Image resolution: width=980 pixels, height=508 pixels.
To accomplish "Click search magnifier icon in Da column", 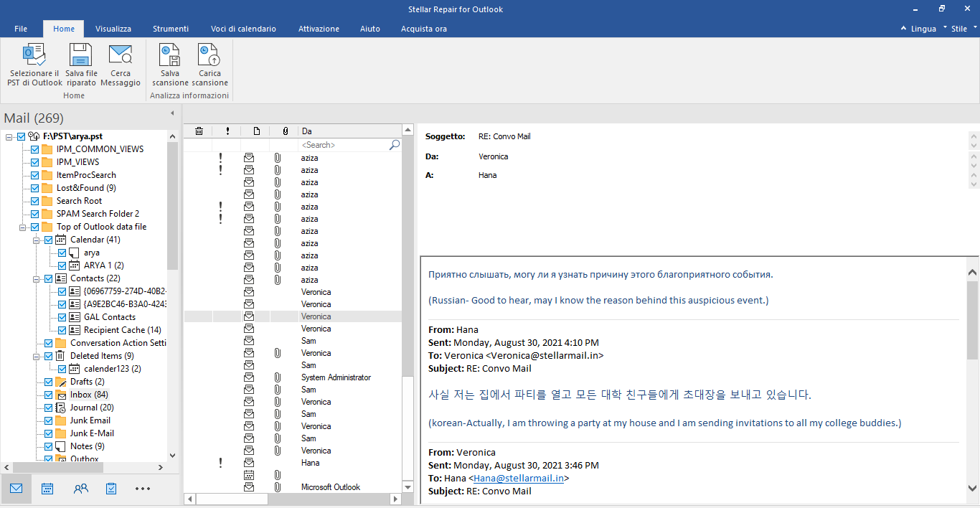I will click(x=395, y=145).
